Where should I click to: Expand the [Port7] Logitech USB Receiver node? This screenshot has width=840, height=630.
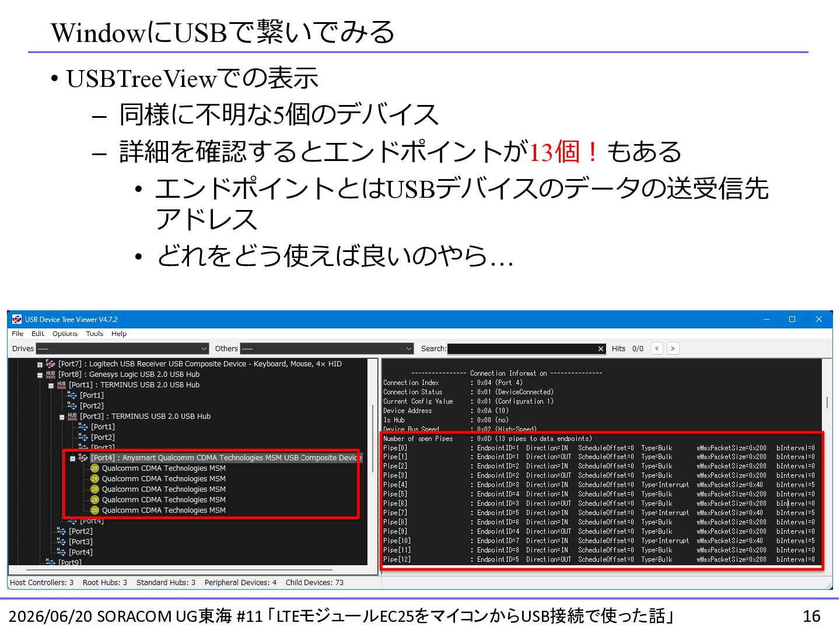[x=40, y=365]
